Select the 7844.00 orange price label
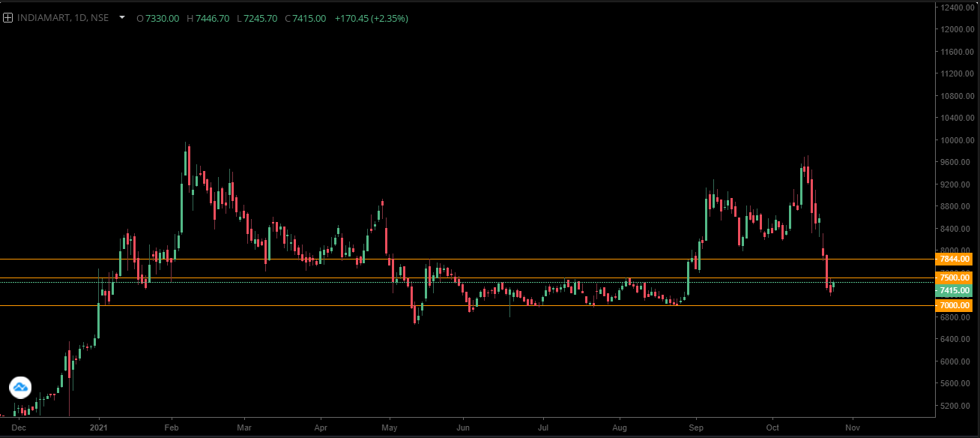This screenshot has width=980, height=438. point(955,259)
